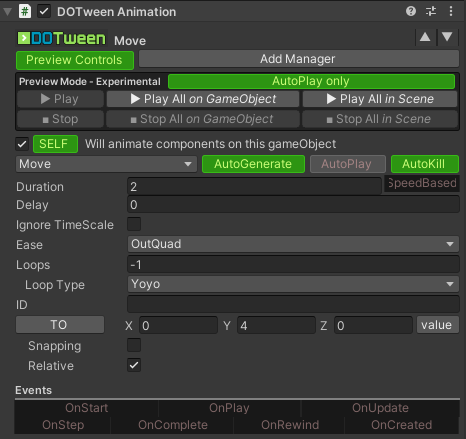Screen dimensions: 466x439
Task: Click the Add Manager button
Action: click(x=298, y=59)
